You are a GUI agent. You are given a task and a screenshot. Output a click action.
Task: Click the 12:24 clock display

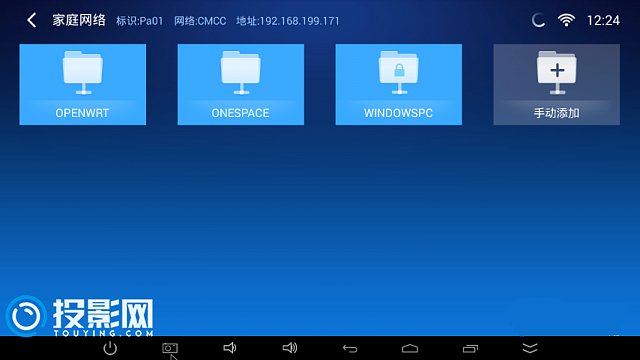[603, 20]
